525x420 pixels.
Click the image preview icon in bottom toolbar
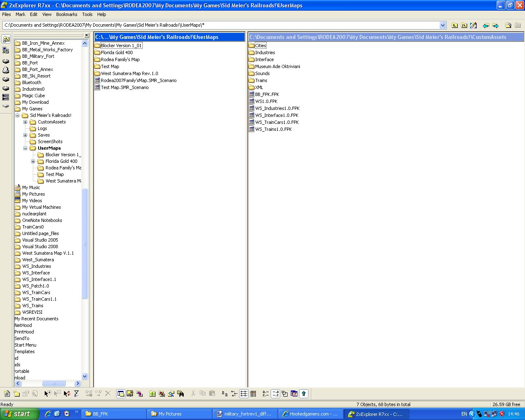pyautogui.click(x=130, y=394)
